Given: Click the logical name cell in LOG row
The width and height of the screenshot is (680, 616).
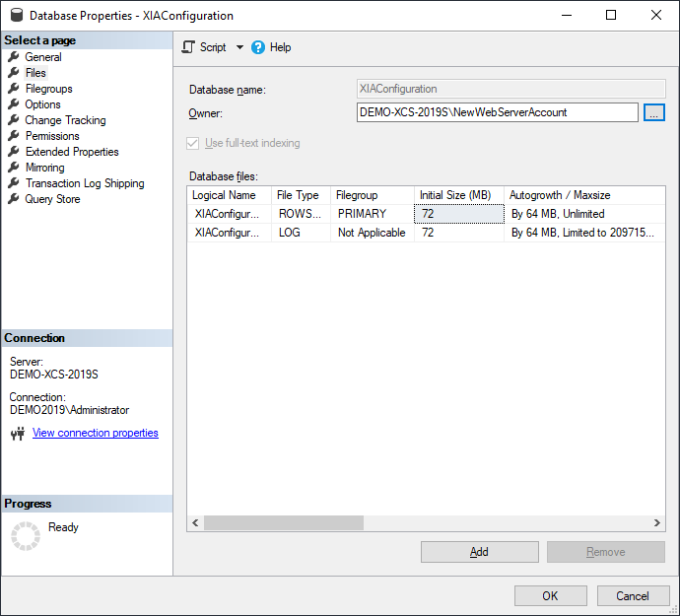Looking at the screenshot, I should coord(230,233).
